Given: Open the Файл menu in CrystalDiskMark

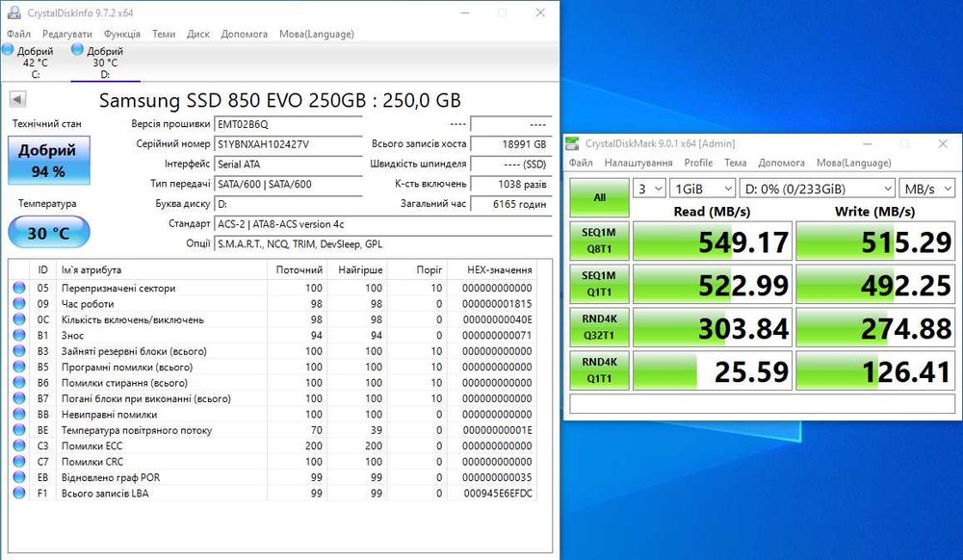Looking at the screenshot, I should 581,163.
